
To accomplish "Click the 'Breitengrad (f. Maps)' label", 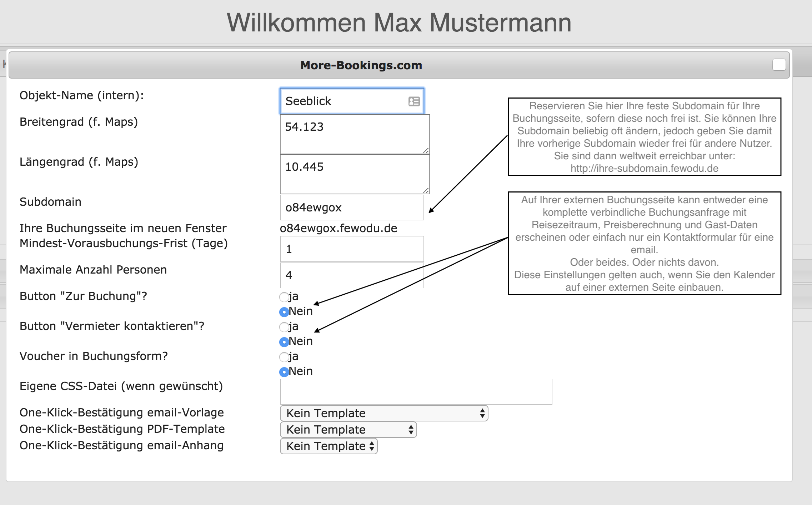I will (x=79, y=122).
